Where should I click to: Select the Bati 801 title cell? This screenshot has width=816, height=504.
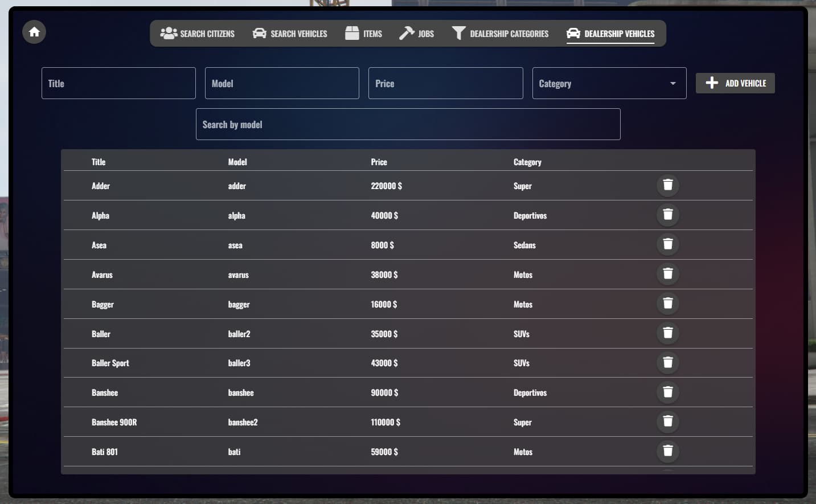click(x=105, y=452)
